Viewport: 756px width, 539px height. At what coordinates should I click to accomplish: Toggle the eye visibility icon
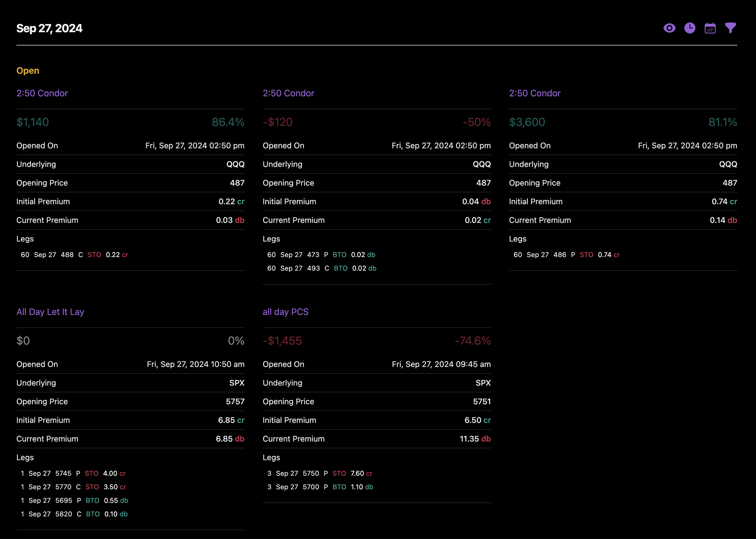[x=669, y=28]
